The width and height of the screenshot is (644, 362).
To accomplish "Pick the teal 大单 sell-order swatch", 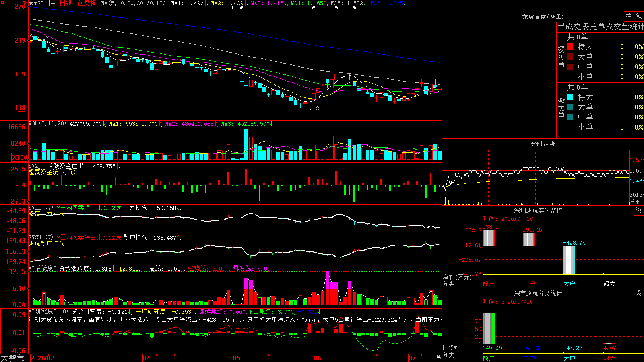I will tap(570, 107).
